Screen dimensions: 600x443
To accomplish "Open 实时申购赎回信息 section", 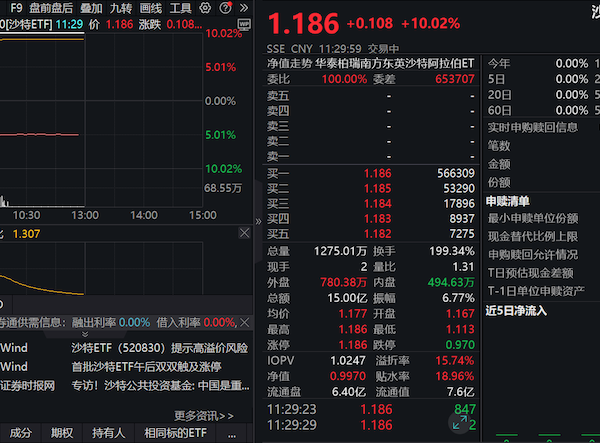I will coord(532,127).
